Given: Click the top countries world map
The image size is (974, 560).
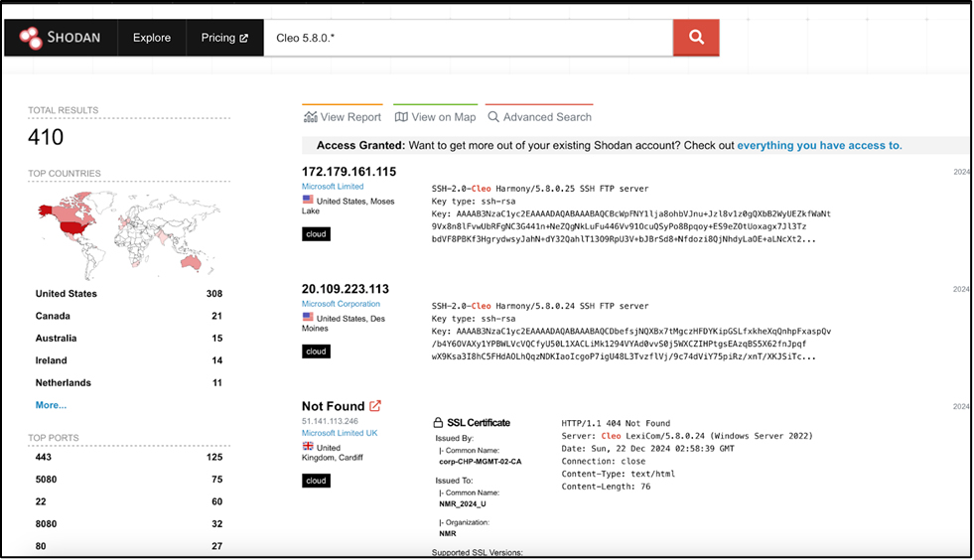Looking at the screenshot, I should 127,235.
